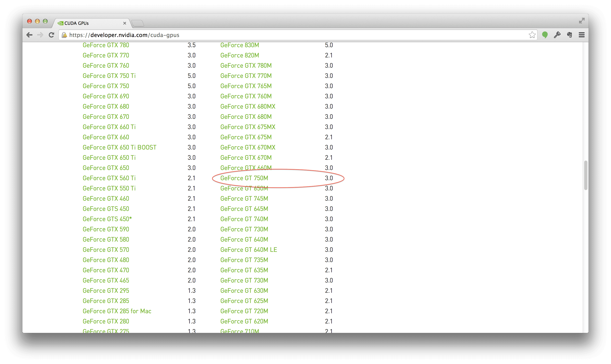
Task: Open the GeForce GTX 460 link
Action: click(x=106, y=199)
